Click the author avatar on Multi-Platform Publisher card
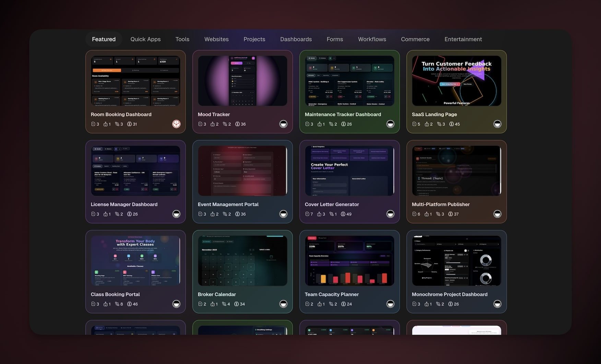601x364 pixels. click(497, 214)
